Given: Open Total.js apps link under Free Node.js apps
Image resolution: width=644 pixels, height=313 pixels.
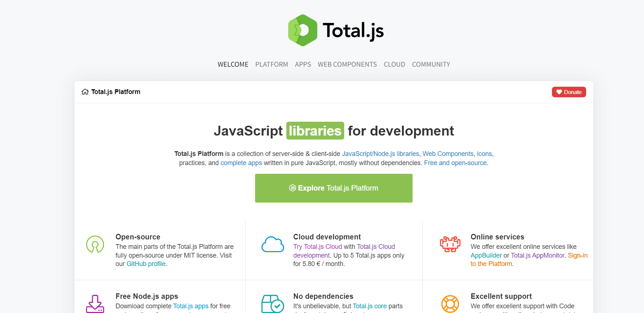Looking at the screenshot, I should coord(191,306).
